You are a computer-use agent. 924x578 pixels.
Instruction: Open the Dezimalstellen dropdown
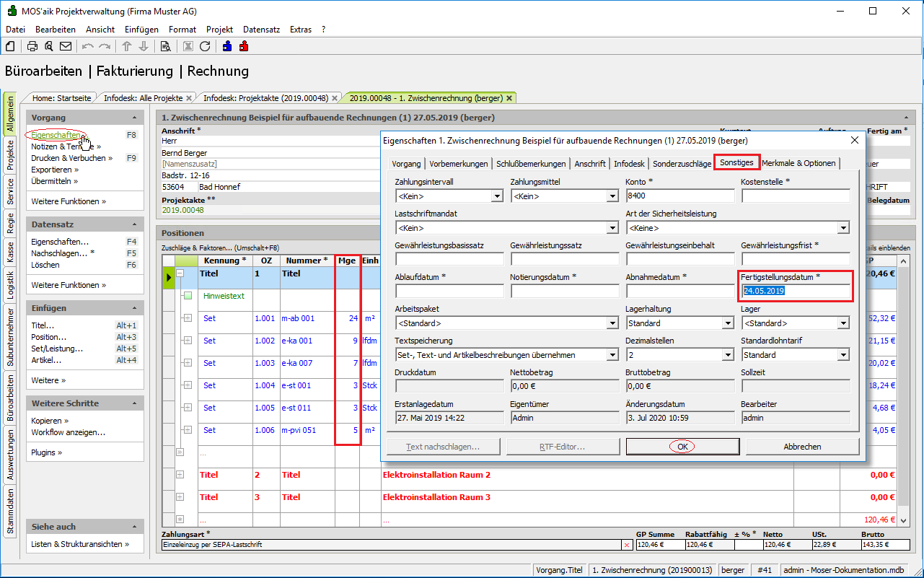727,355
